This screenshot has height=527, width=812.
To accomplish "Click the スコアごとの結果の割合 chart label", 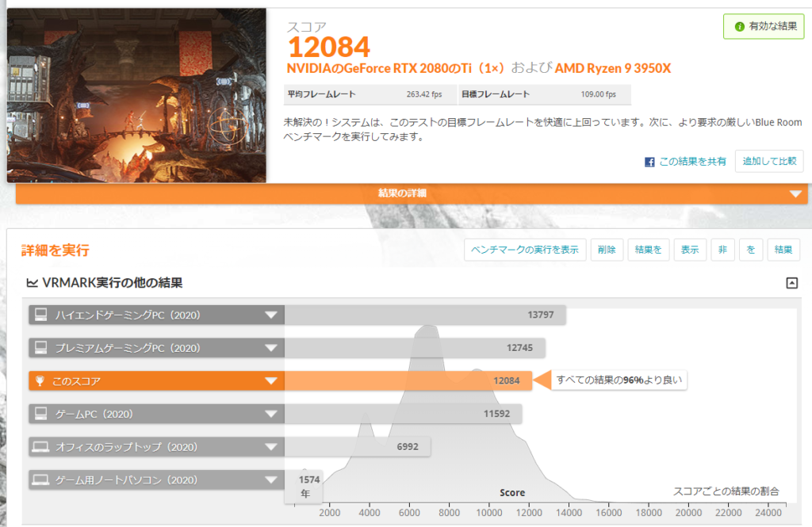I will 726,491.
